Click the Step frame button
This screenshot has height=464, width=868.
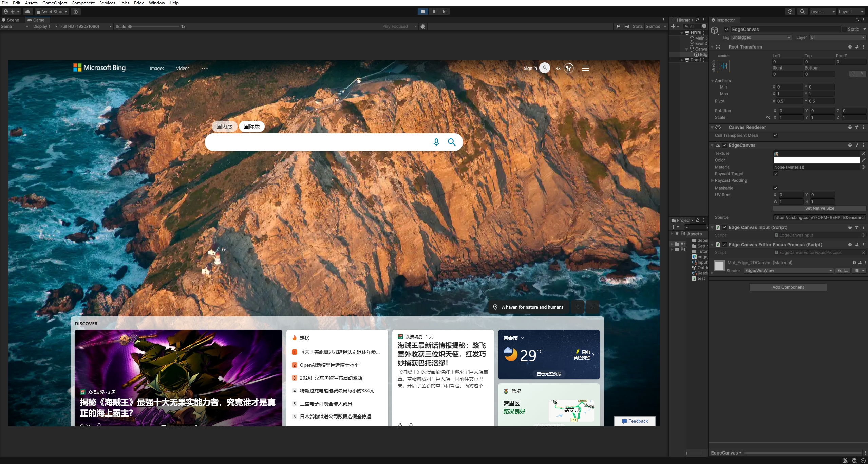[x=444, y=12]
